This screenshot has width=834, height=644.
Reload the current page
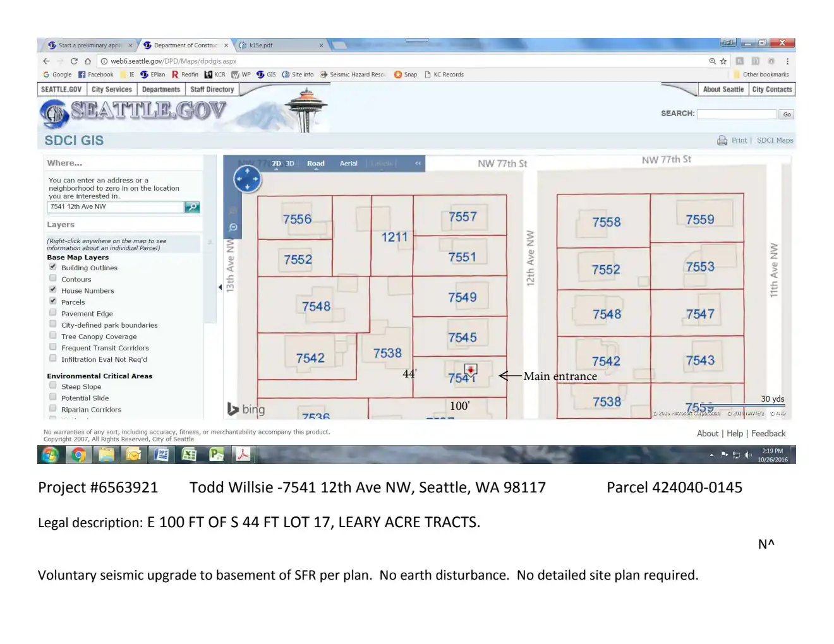click(74, 61)
